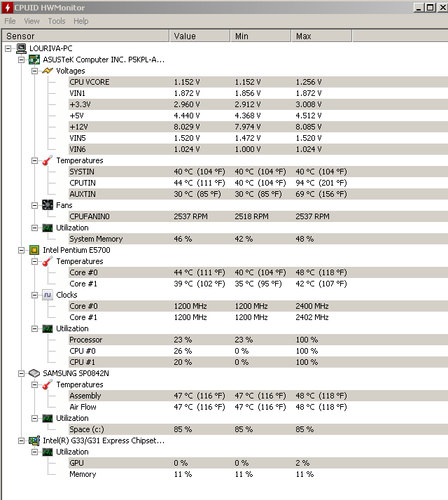Select the System Memory utilization row
The image size is (448, 500).
point(258,239)
